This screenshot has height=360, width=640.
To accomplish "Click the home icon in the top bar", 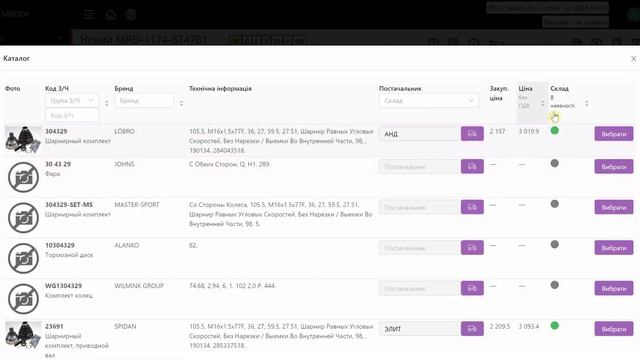I will 111,15.
